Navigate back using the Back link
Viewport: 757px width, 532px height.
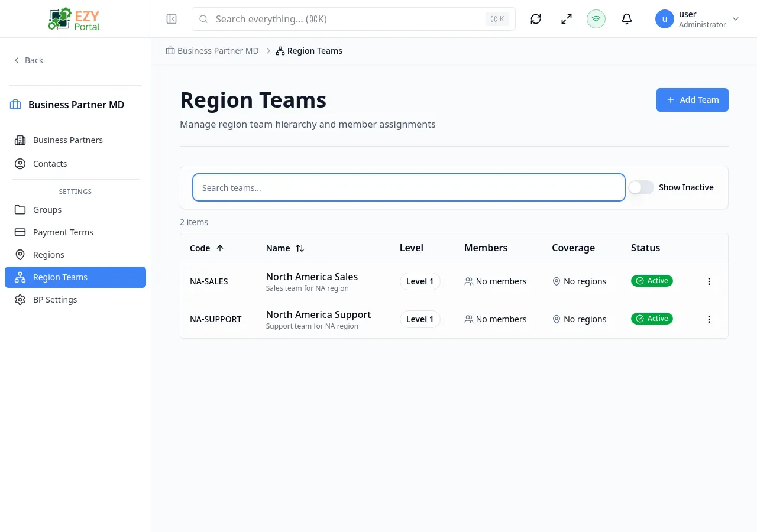point(28,60)
